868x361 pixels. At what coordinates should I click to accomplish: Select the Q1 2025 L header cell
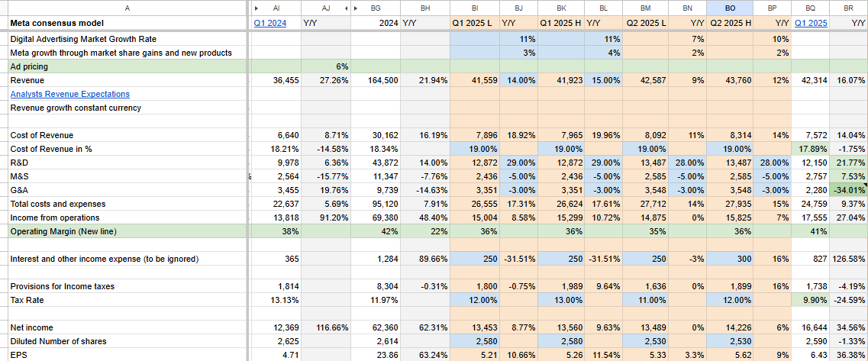point(474,23)
